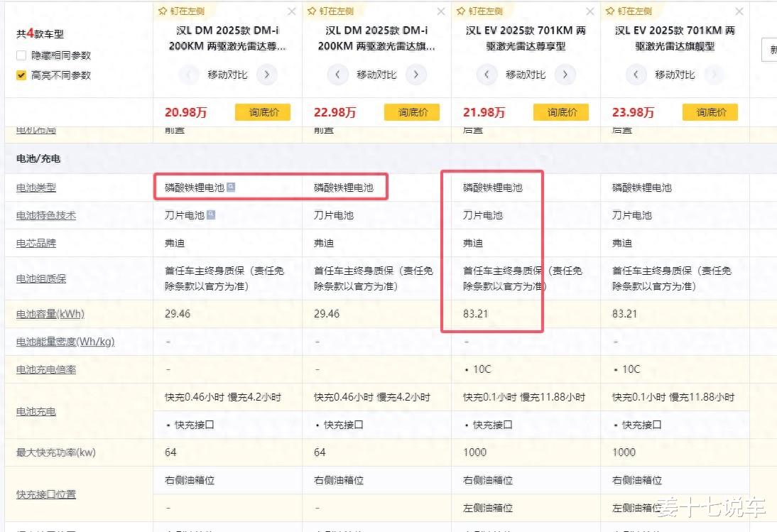
Task: Pin the 20.98万 汉L DM column to left
Action: coord(181,11)
